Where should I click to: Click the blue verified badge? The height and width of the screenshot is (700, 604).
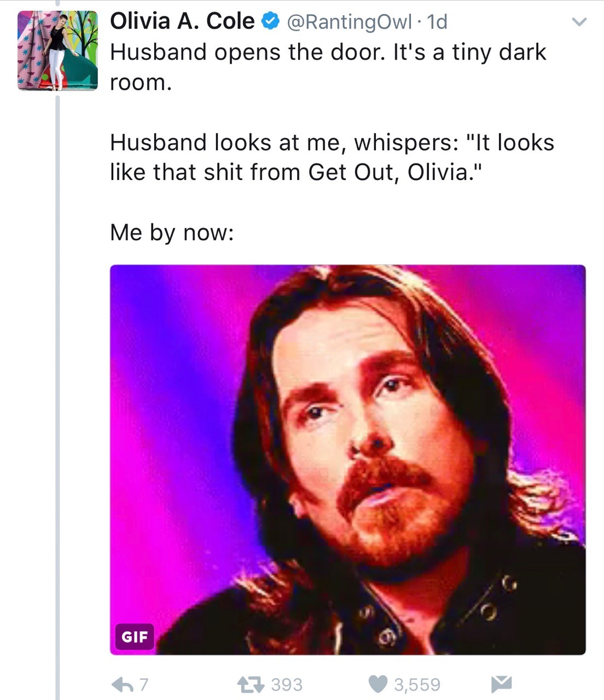point(270,22)
